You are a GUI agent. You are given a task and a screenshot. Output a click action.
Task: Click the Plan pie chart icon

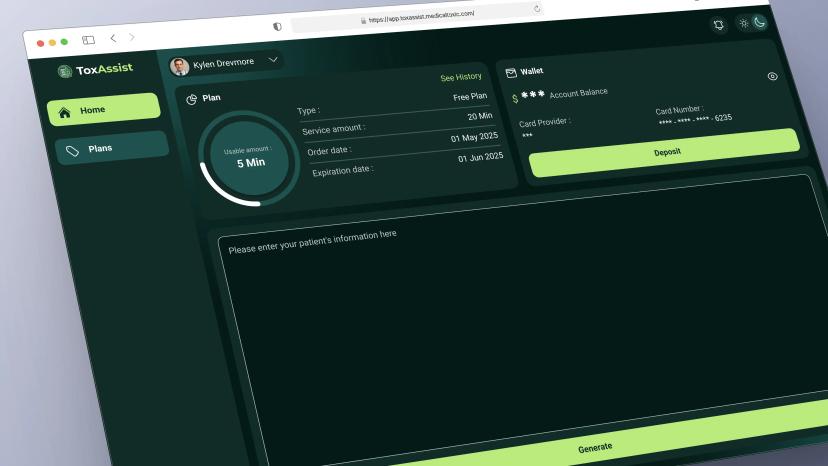[192, 99]
